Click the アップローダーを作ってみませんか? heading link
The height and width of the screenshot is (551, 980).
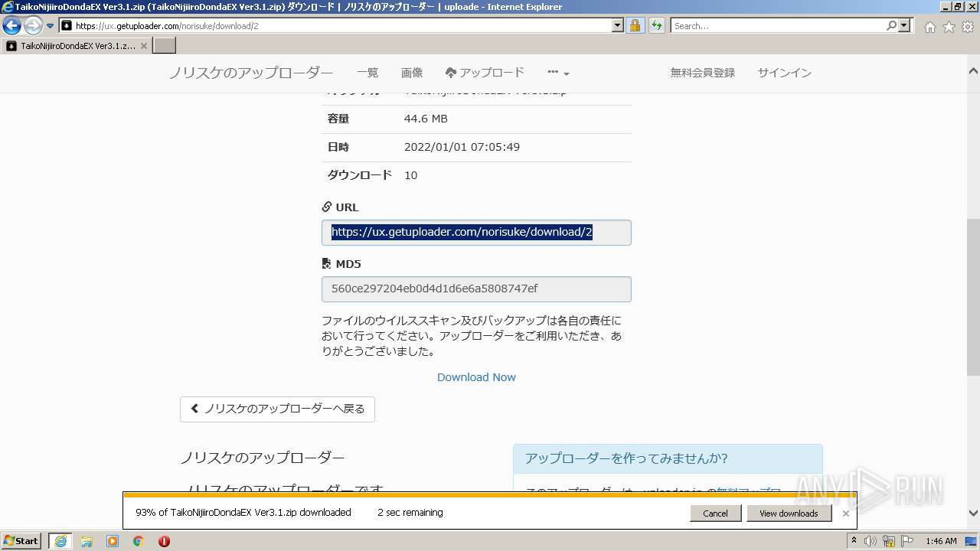626,458
